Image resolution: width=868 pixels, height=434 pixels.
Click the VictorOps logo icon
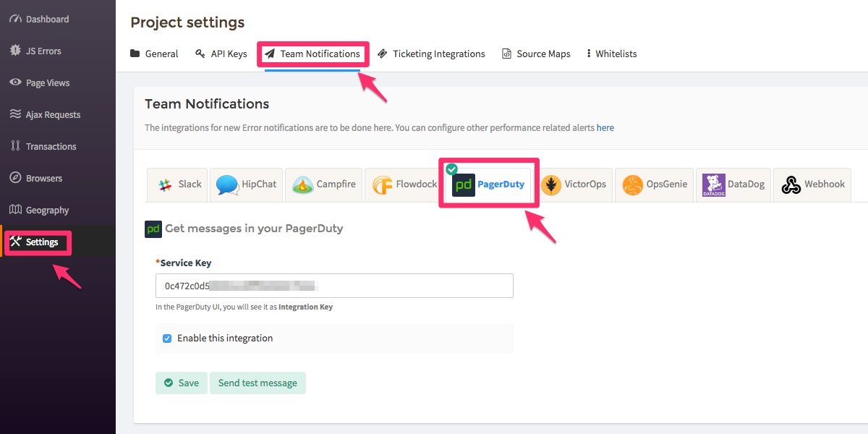551,185
